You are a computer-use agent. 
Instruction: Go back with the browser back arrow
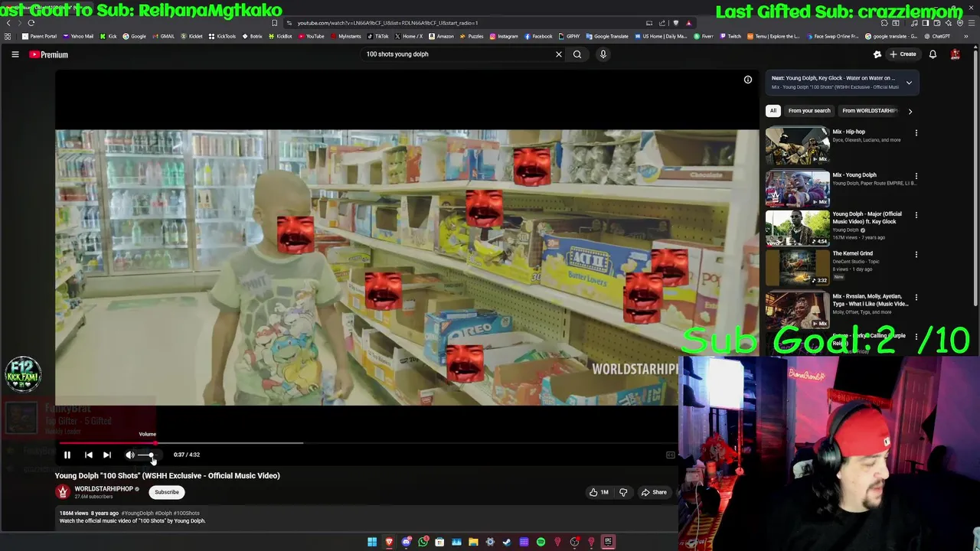pyautogui.click(x=8, y=23)
